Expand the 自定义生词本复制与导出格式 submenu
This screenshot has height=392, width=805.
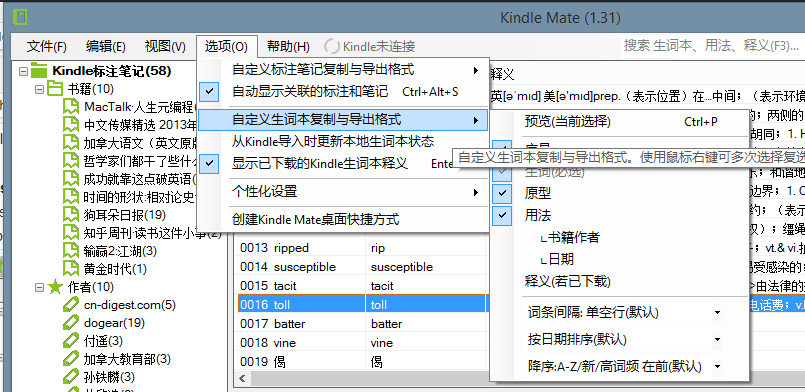pos(342,121)
